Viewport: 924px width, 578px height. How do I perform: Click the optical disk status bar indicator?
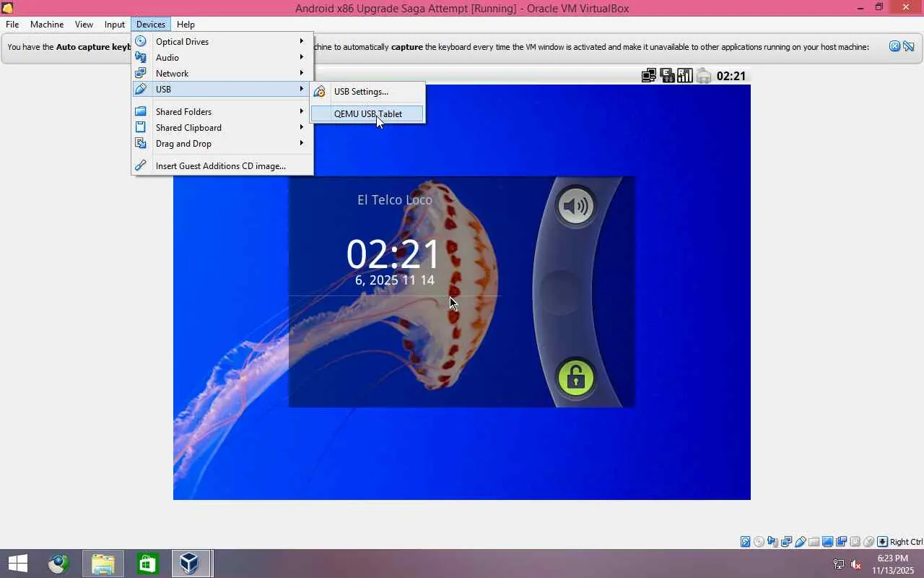[759, 542]
